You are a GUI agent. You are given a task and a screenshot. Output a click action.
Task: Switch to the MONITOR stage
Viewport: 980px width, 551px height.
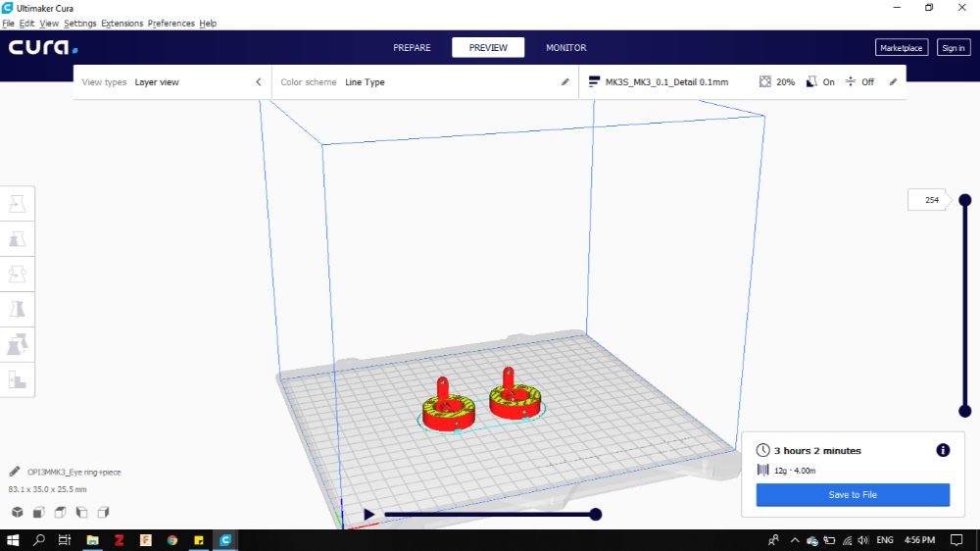coord(566,47)
